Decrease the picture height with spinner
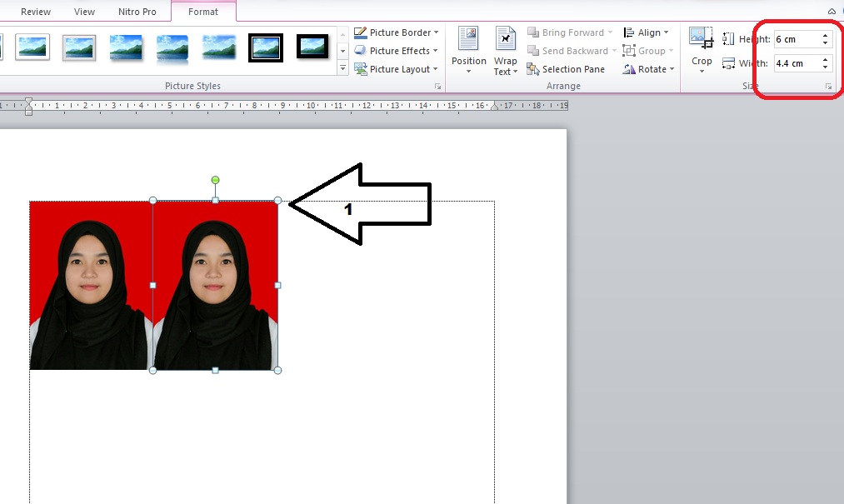This screenshot has width=844, height=504. pyautogui.click(x=825, y=42)
